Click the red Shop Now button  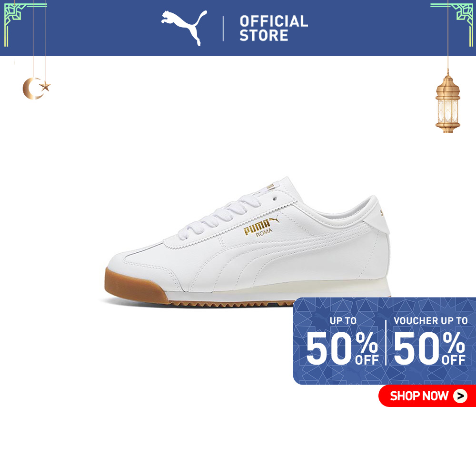[427, 396]
